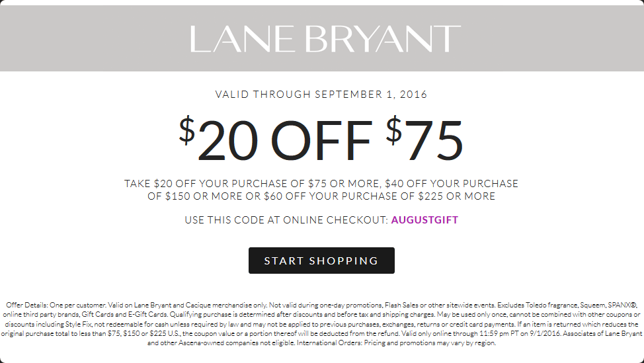
Task: Click SPANX in the exclusions text
Action: pyautogui.click(x=622, y=305)
